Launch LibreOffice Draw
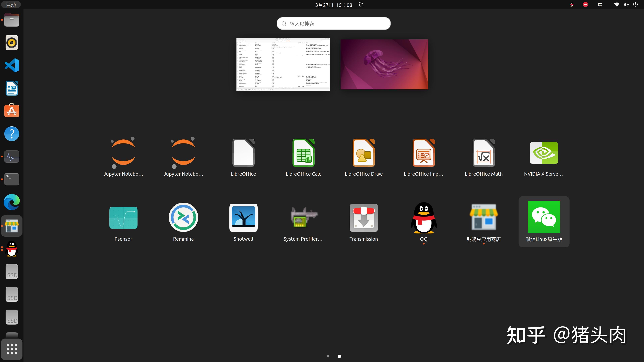Image resolution: width=644 pixels, height=362 pixels. coord(363,153)
